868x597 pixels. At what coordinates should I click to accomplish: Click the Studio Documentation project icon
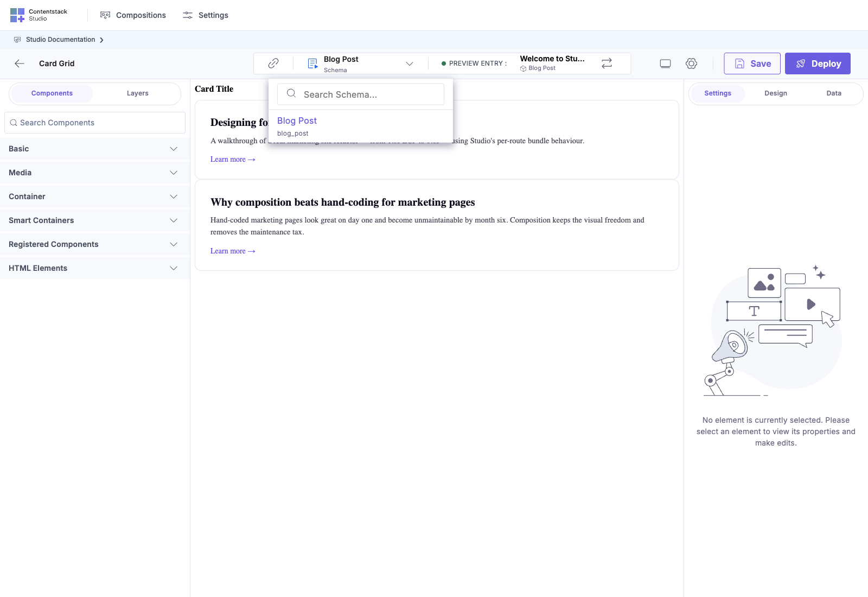[x=17, y=40]
